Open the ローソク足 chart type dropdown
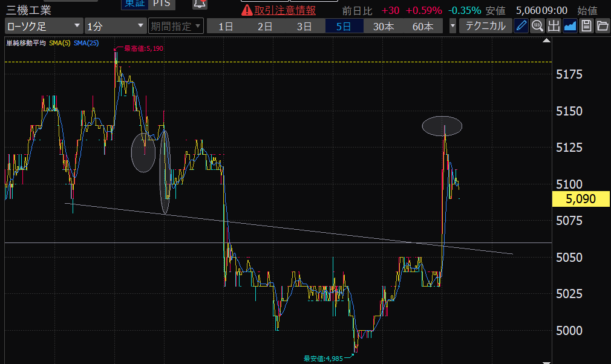The image size is (611, 364). click(x=44, y=26)
